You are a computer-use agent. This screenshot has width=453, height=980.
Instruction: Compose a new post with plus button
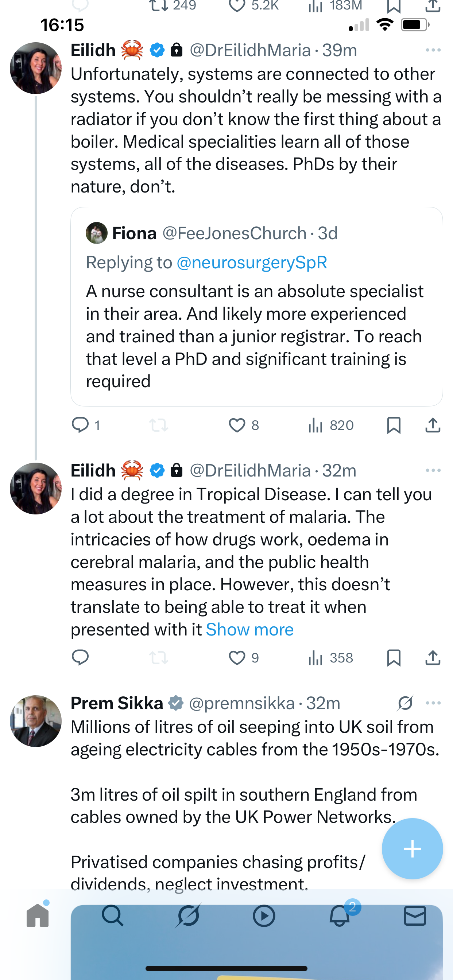[x=412, y=849]
